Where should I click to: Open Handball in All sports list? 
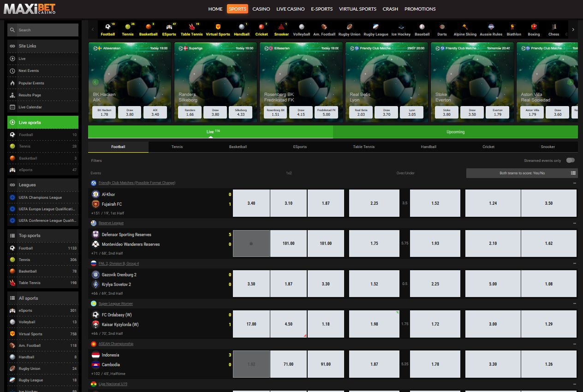(43, 357)
